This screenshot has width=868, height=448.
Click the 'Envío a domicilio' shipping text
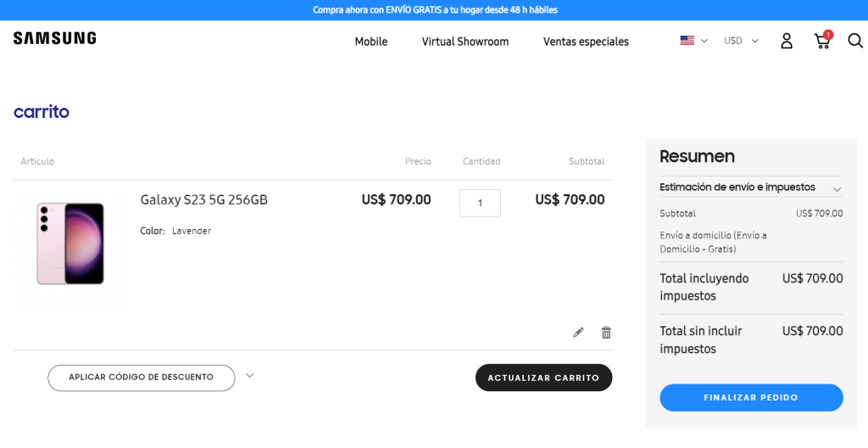[x=714, y=243]
